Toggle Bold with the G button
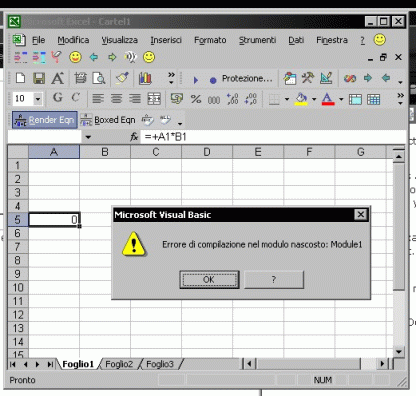The height and width of the screenshot is (396, 416). coord(58,98)
